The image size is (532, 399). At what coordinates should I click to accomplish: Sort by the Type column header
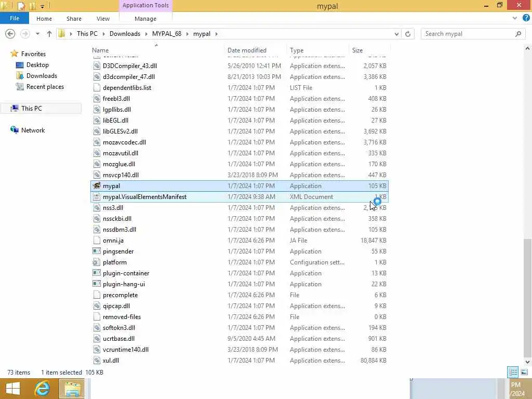pyautogui.click(x=297, y=50)
